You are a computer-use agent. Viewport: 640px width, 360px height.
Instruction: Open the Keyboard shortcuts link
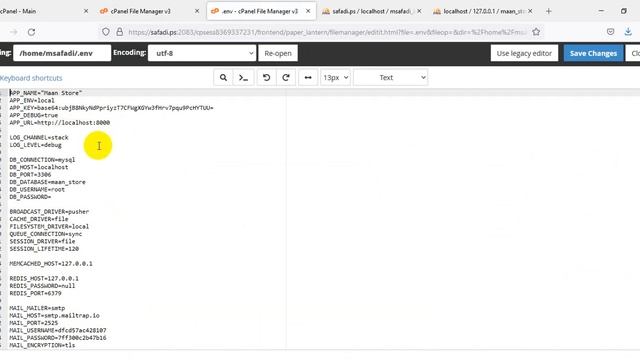(31, 78)
